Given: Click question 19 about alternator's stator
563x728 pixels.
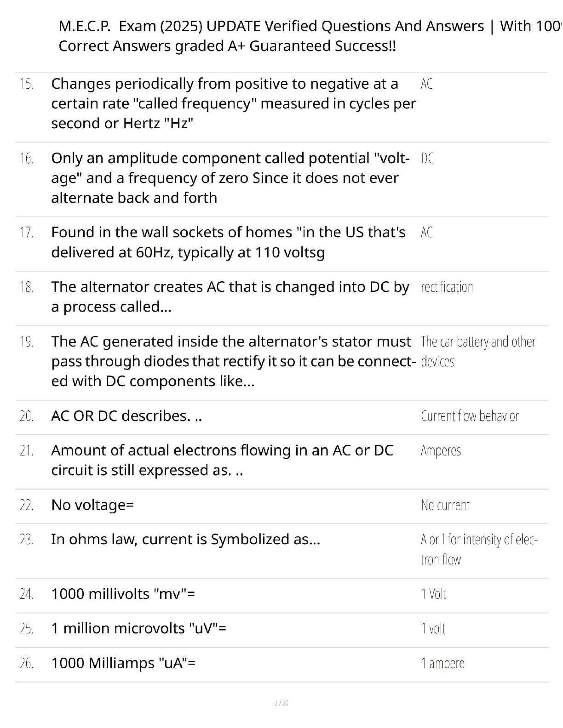Looking at the screenshot, I should [x=232, y=361].
